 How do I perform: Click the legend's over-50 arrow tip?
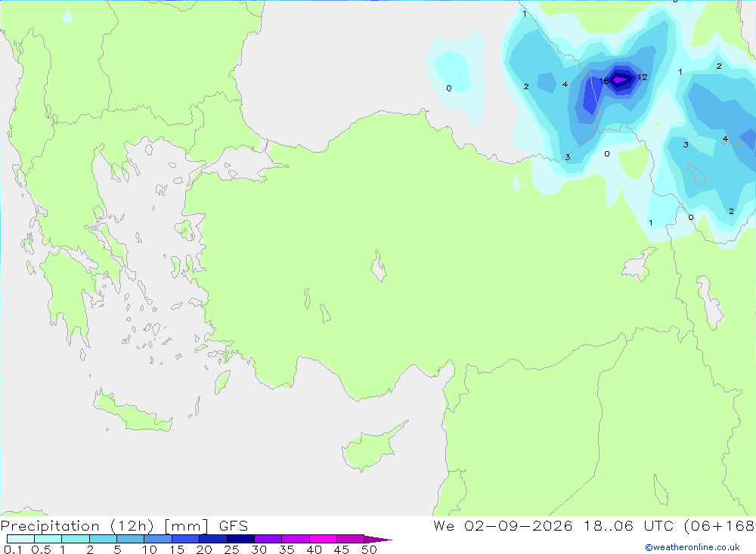click(x=378, y=540)
